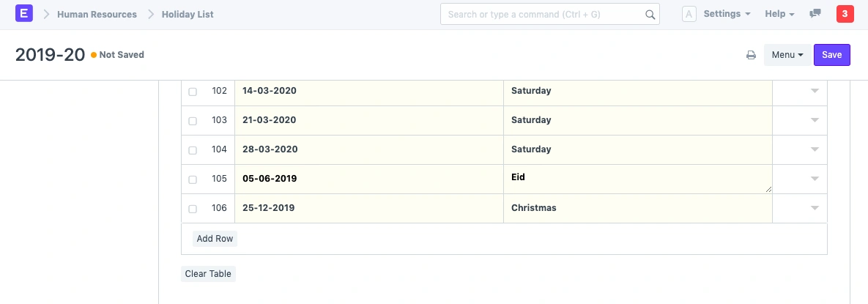Click the ERPNext home logo icon

(x=24, y=14)
